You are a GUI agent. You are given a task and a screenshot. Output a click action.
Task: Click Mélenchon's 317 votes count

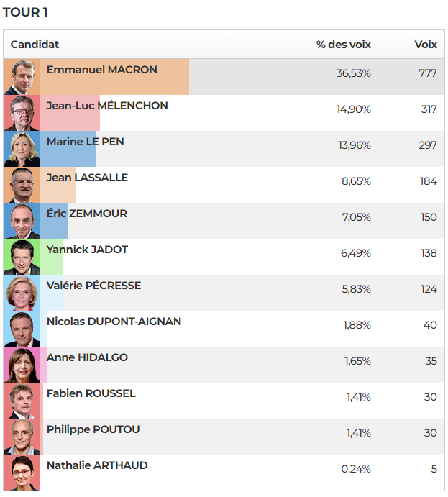(x=429, y=109)
